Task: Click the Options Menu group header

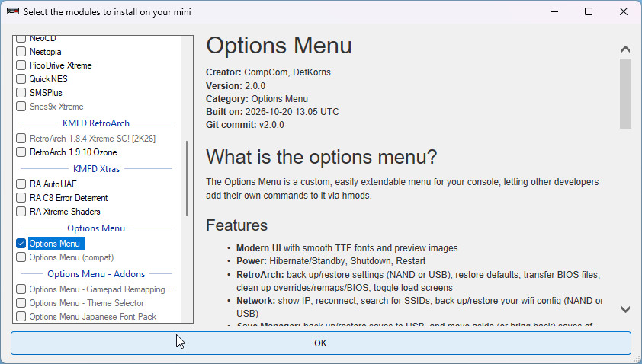Action: pyautogui.click(x=96, y=228)
